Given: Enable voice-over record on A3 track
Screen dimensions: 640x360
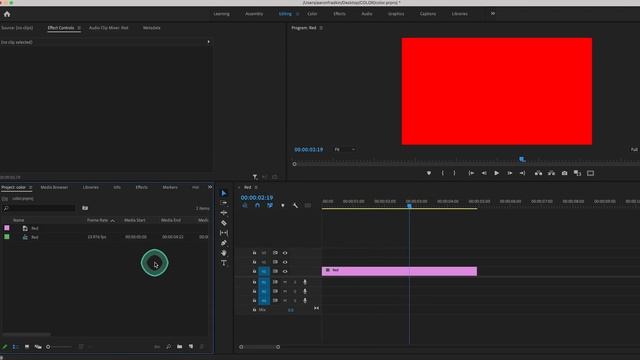Looking at the screenshot, I should (x=305, y=301).
